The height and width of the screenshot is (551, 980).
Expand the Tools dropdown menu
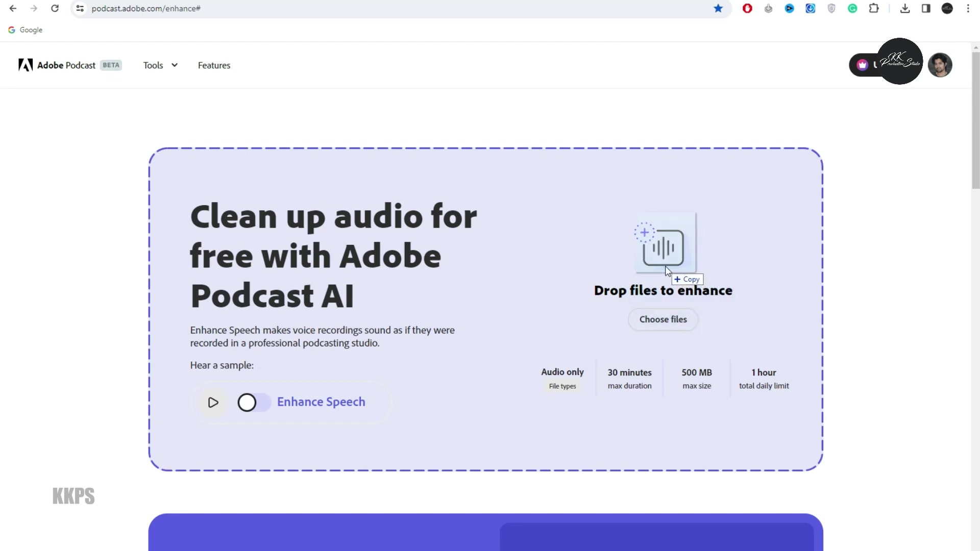point(160,65)
